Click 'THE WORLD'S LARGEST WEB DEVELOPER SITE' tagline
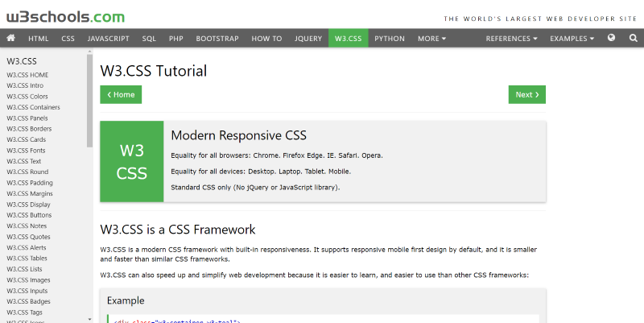644x323 pixels. 540,19
